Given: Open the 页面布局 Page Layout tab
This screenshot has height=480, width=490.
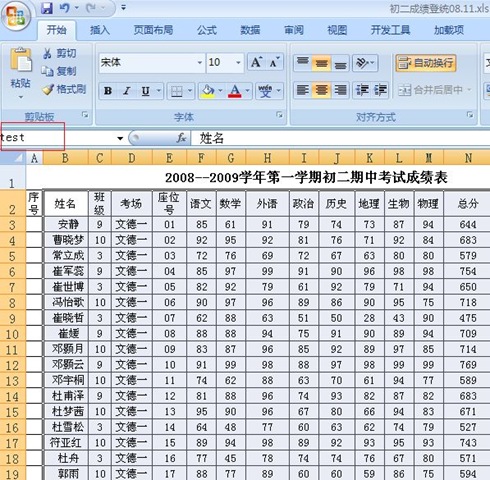Looking at the screenshot, I should point(153,30).
